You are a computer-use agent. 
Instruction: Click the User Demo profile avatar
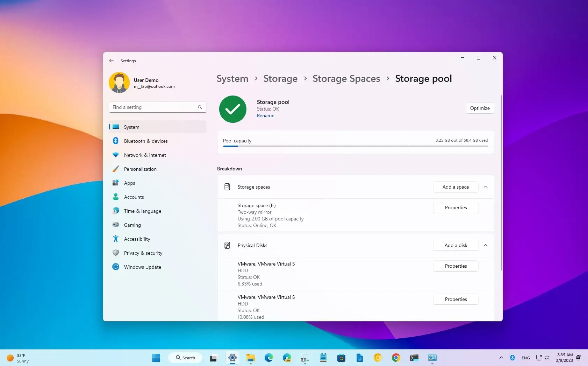click(x=119, y=82)
